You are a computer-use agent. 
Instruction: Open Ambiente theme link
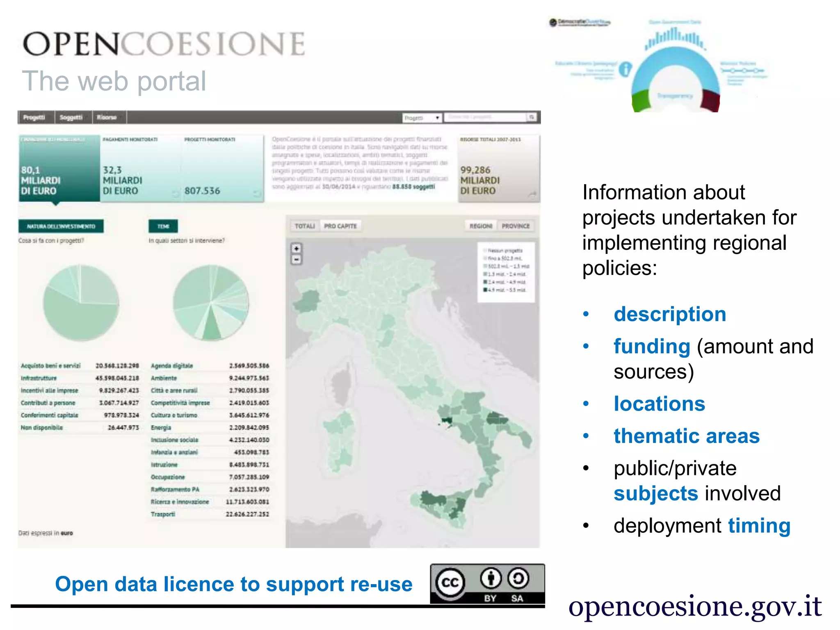click(x=164, y=378)
